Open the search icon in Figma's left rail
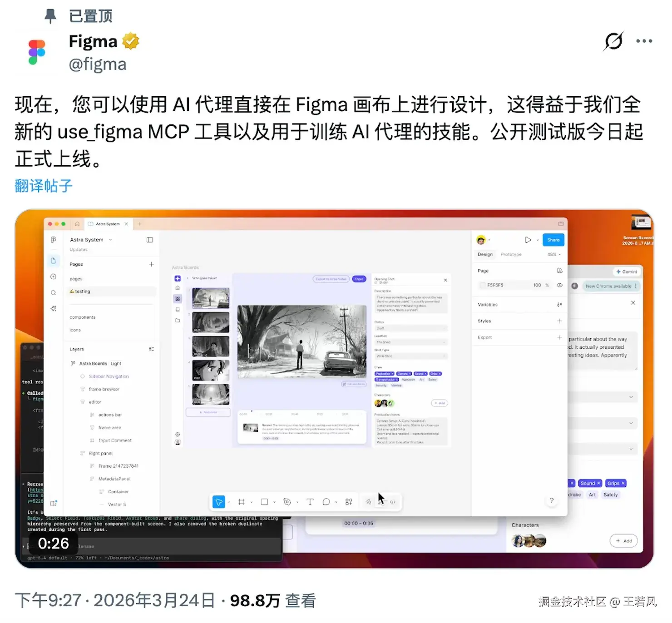Image resolution: width=672 pixels, height=623 pixels. (x=53, y=293)
